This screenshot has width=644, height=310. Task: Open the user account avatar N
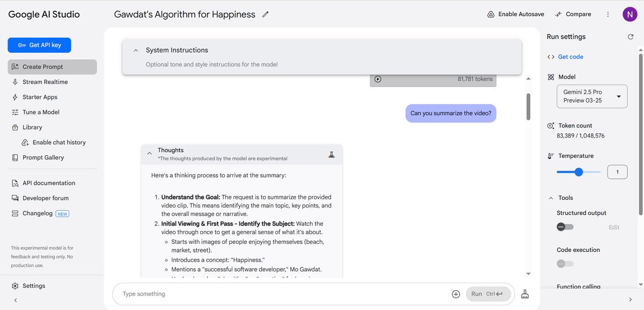coord(630,15)
